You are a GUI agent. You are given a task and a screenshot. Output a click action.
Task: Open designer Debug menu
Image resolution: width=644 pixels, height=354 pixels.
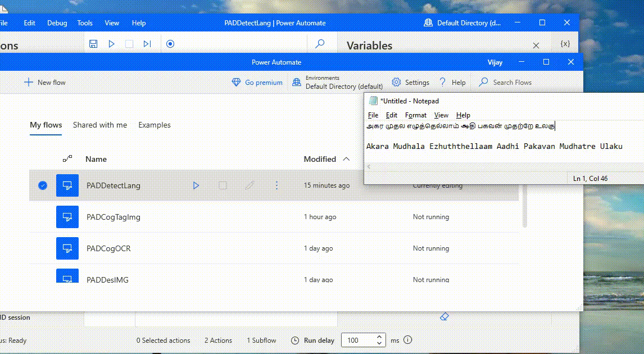click(57, 23)
